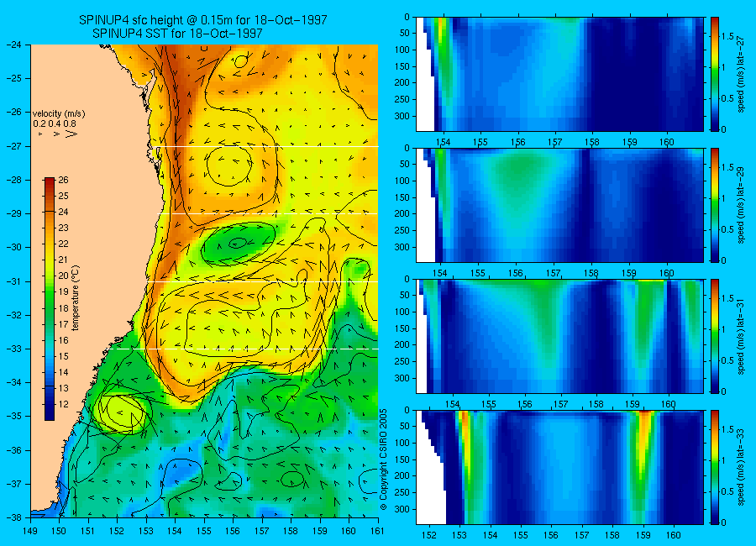Click the circular contour eddy near -27.5 latitude
The image size is (756, 546).
[x=229, y=165]
